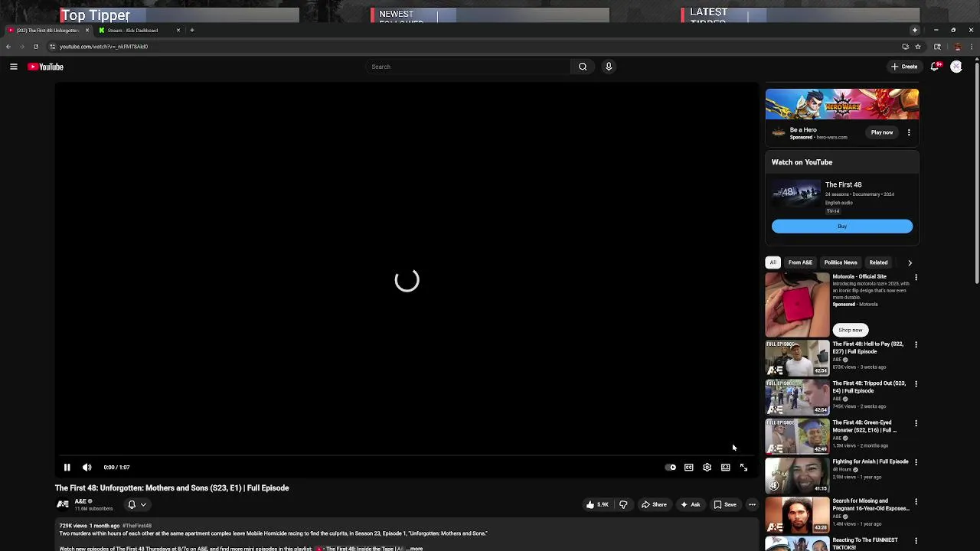
Task: Open YouTube notifications bell
Action: [935, 67]
